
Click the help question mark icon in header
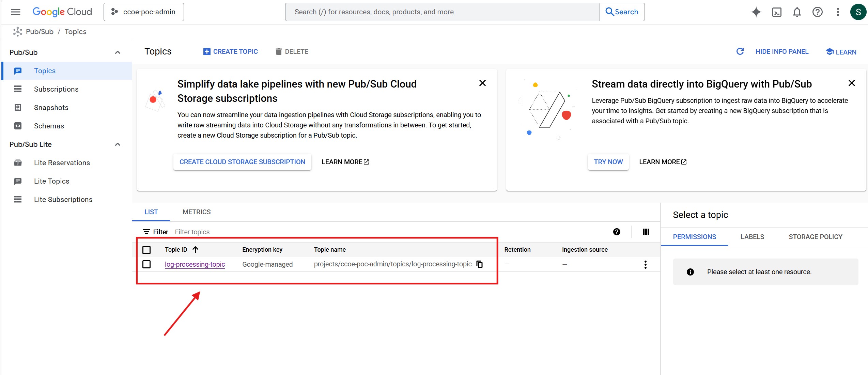(817, 12)
